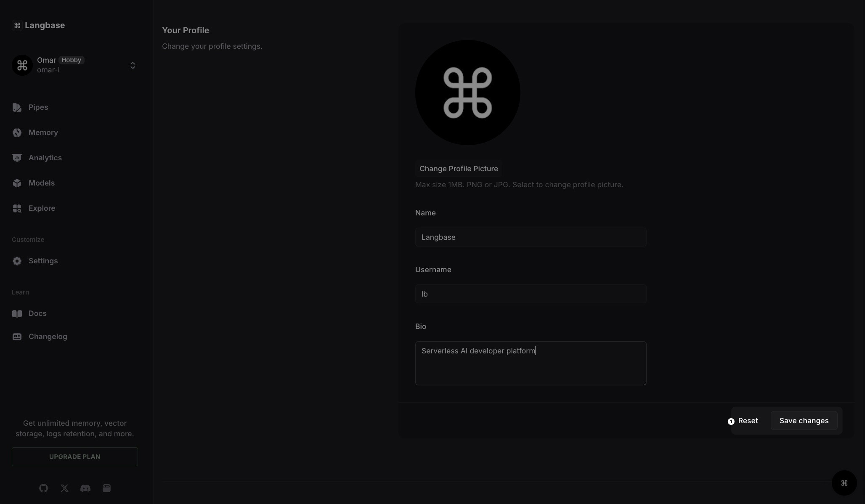Open the X (Twitter) icon link
Screen dimensions: 865x504
point(64,488)
